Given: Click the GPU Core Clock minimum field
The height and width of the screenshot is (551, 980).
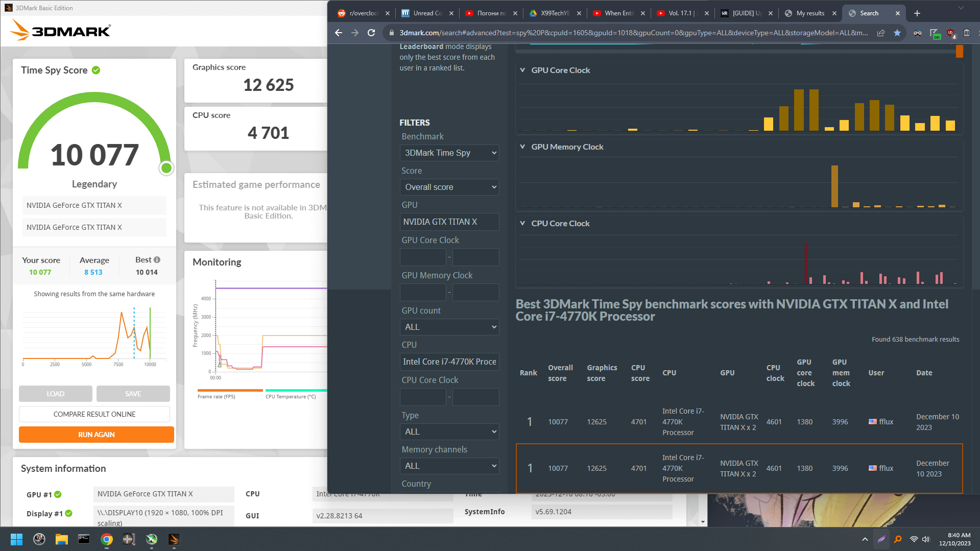Looking at the screenshot, I should coord(423,257).
